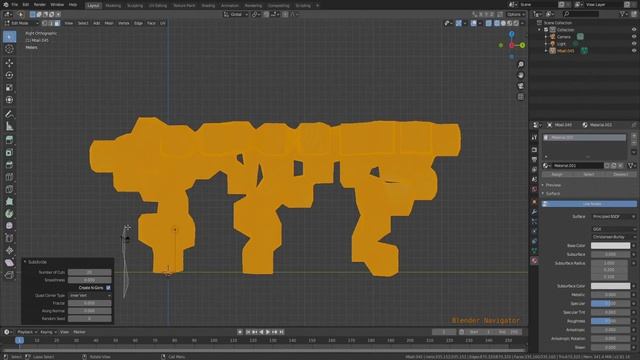Select the Smooth vertices tool
Viewport: 640px width, 360px height.
[9, 226]
